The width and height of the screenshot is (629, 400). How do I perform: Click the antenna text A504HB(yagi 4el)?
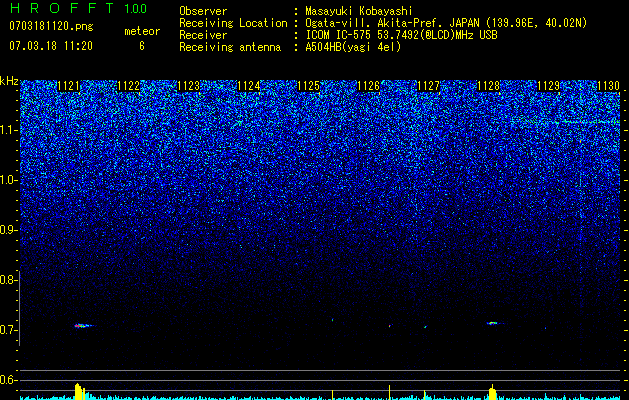point(353,47)
